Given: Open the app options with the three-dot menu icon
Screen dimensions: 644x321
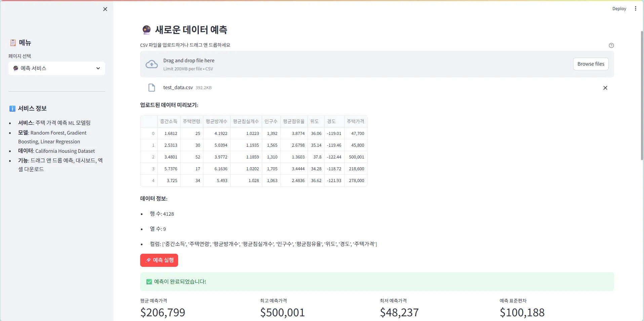Looking at the screenshot, I should [636, 8].
